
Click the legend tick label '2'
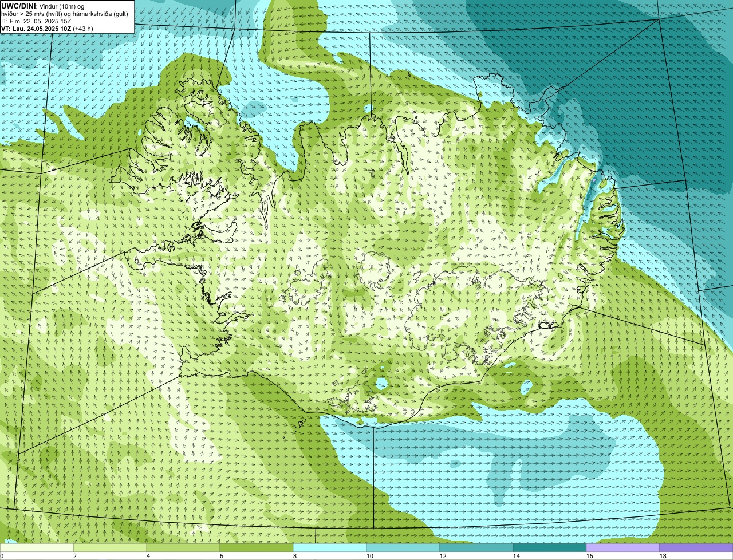coord(75,556)
